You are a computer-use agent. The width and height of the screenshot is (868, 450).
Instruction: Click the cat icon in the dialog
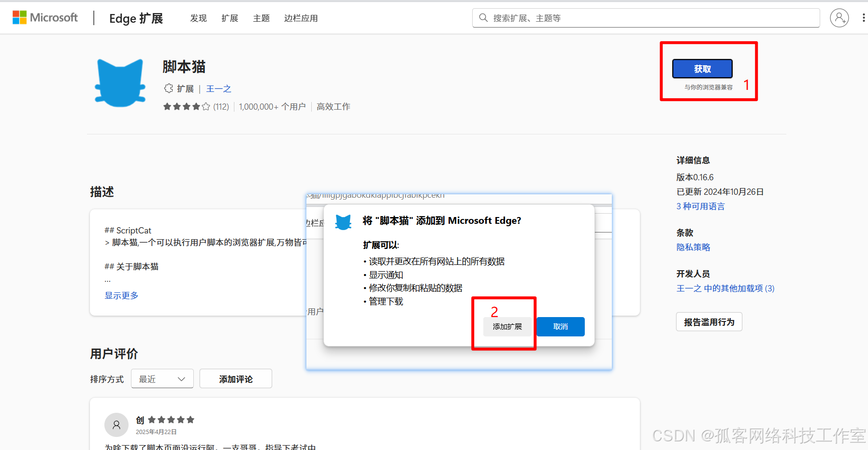pyautogui.click(x=343, y=222)
